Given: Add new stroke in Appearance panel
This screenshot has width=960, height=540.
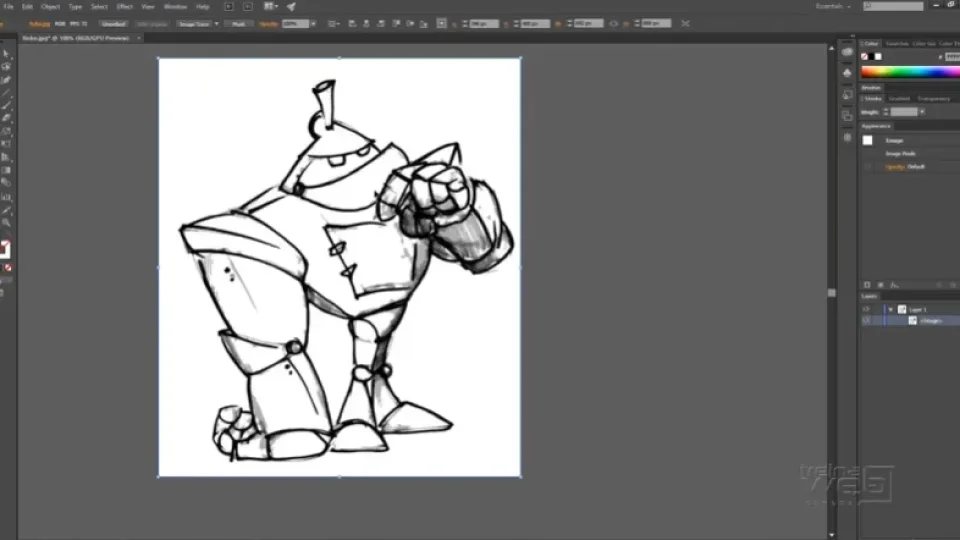Looking at the screenshot, I should pyautogui.click(x=867, y=285).
